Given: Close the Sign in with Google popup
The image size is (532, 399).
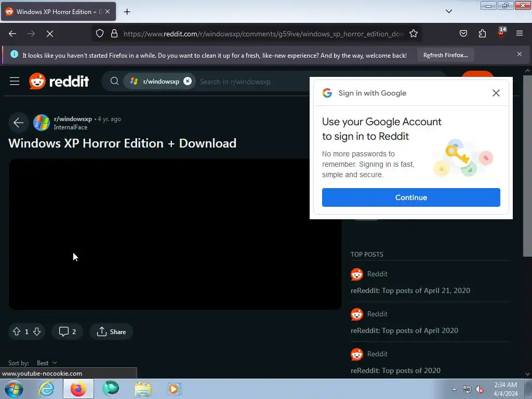Looking at the screenshot, I should pos(496,93).
